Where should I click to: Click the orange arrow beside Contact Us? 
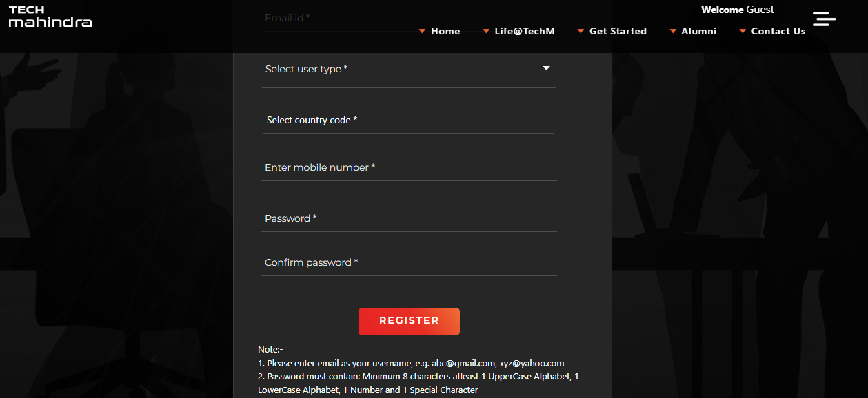(743, 32)
